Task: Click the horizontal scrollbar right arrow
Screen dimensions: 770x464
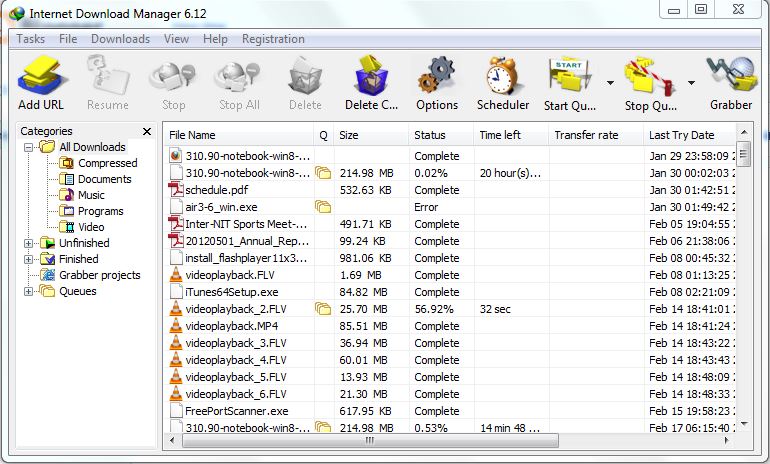Action: click(726, 440)
